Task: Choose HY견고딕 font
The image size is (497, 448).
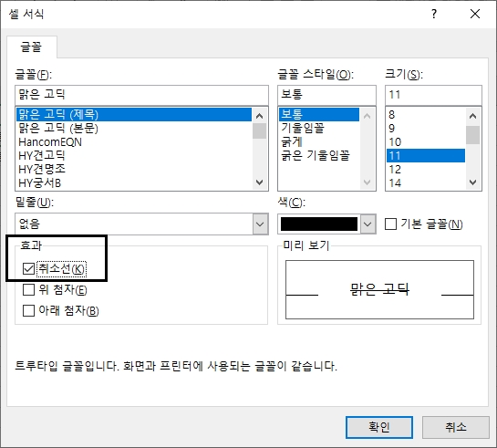Action: pyautogui.click(x=134, y=155)
